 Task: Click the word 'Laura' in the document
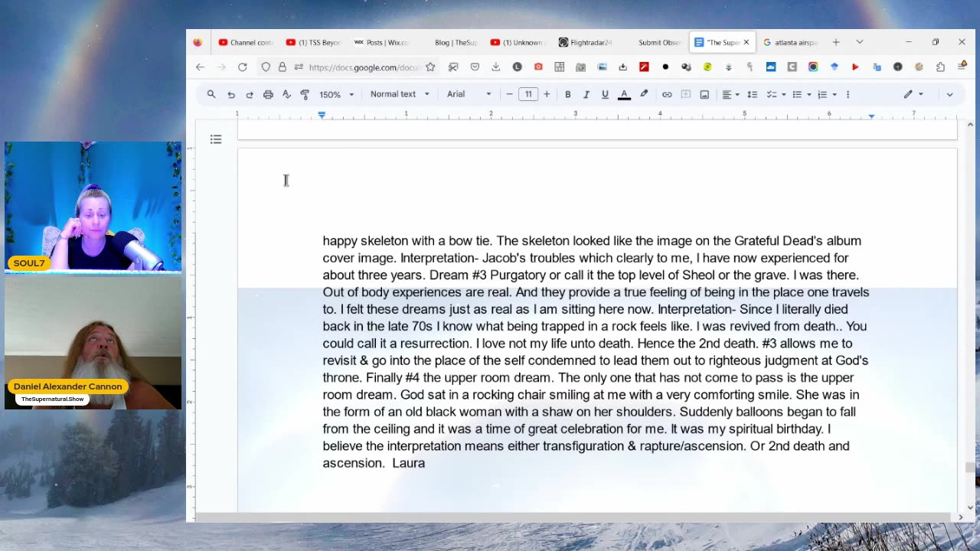[x=409, y=463]
